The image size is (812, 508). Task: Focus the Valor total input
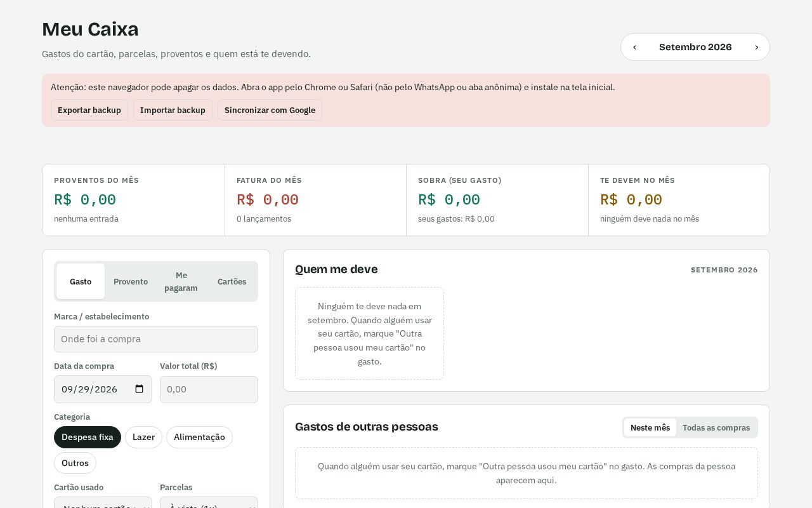(x=209, y=389)
